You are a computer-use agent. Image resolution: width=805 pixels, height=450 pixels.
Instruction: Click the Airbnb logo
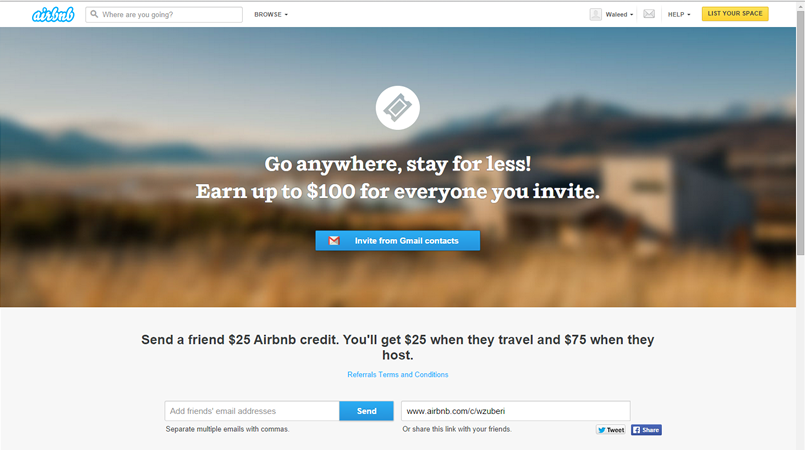(53, 14)
